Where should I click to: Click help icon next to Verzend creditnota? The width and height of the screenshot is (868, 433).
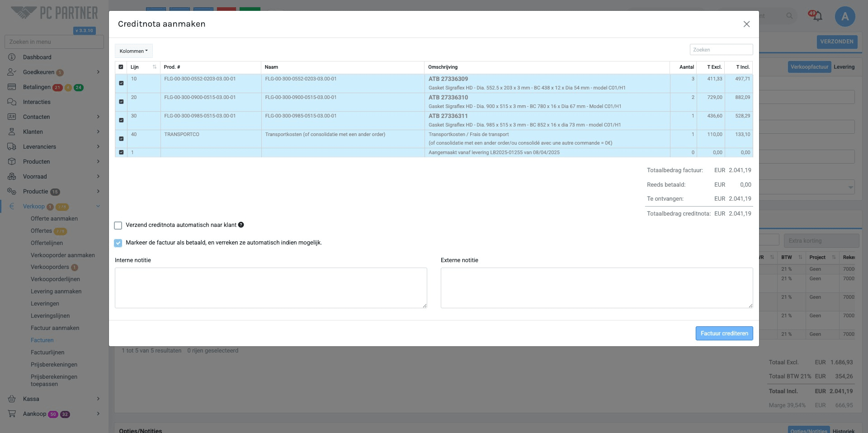point(241,225)
